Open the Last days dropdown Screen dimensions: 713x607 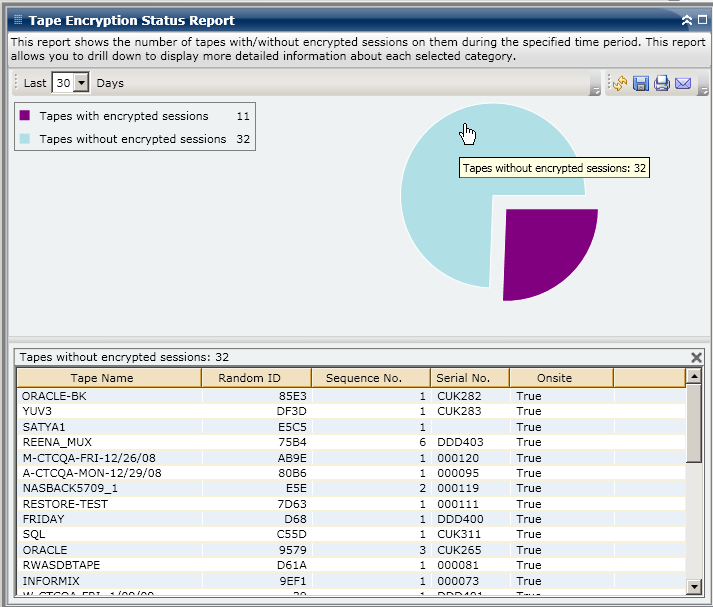tap(81, 83)
